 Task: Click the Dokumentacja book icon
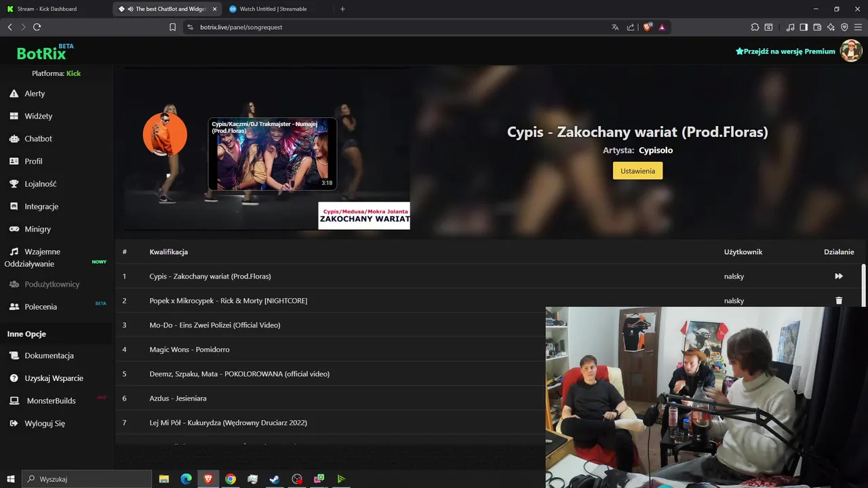[14, 355]
